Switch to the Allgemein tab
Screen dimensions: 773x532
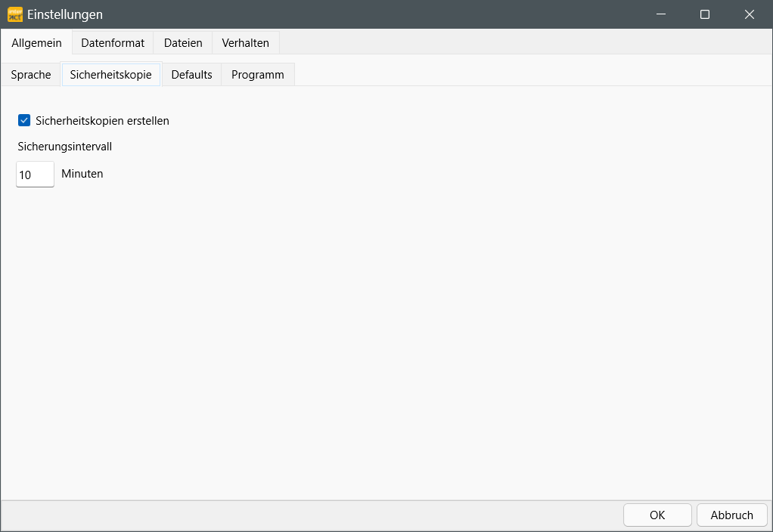point(36,43)
